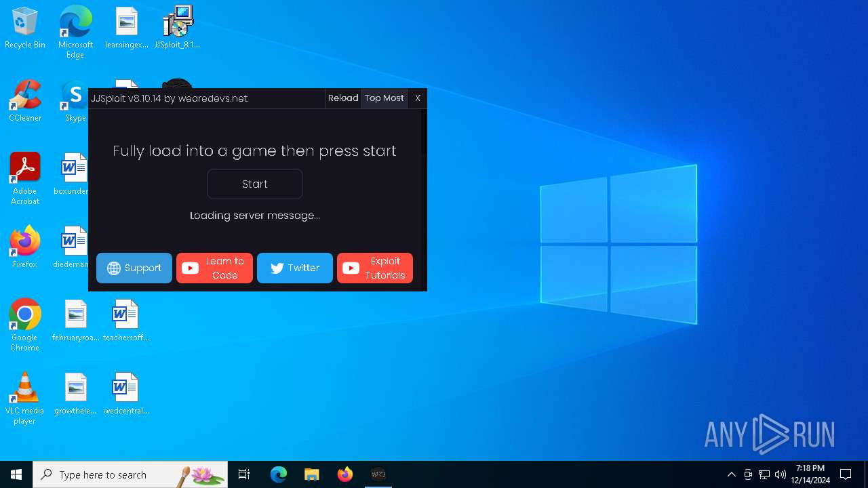The image size is (868, 488).
Task: Reload the JJSploit window
Action: [x=343, y=98]
